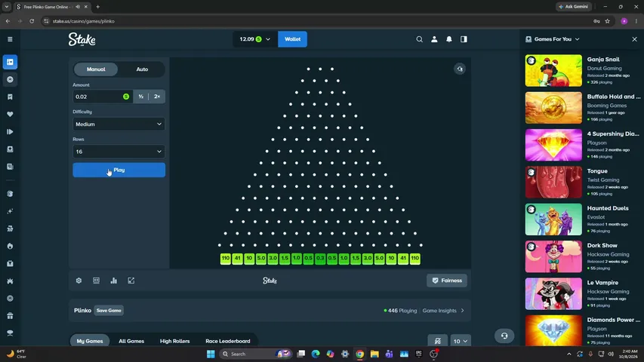
Task: Open the Rows dropdown set to 16
Action: (119, 152)
